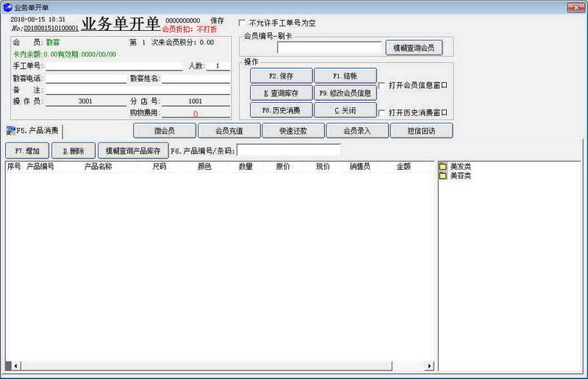The height and width of the screenshot is (379, 588).
Task: Click left arrow of horizontal scrollbar
Action: click(x=16, y=366)
